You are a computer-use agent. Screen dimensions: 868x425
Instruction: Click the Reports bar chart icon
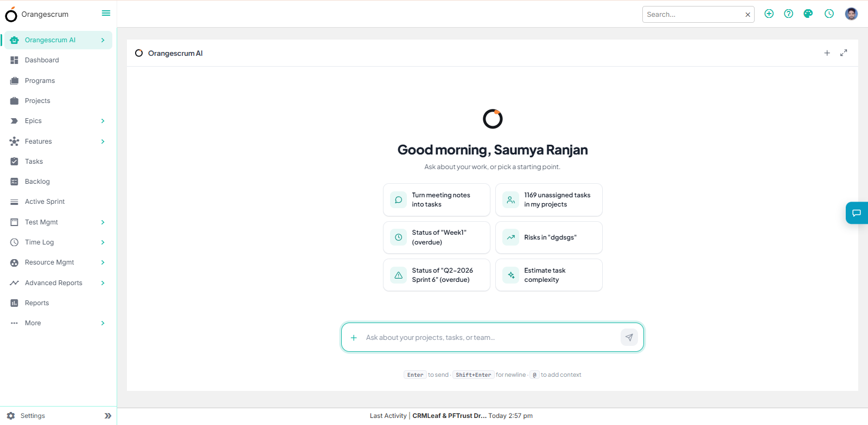click(14, 303)
